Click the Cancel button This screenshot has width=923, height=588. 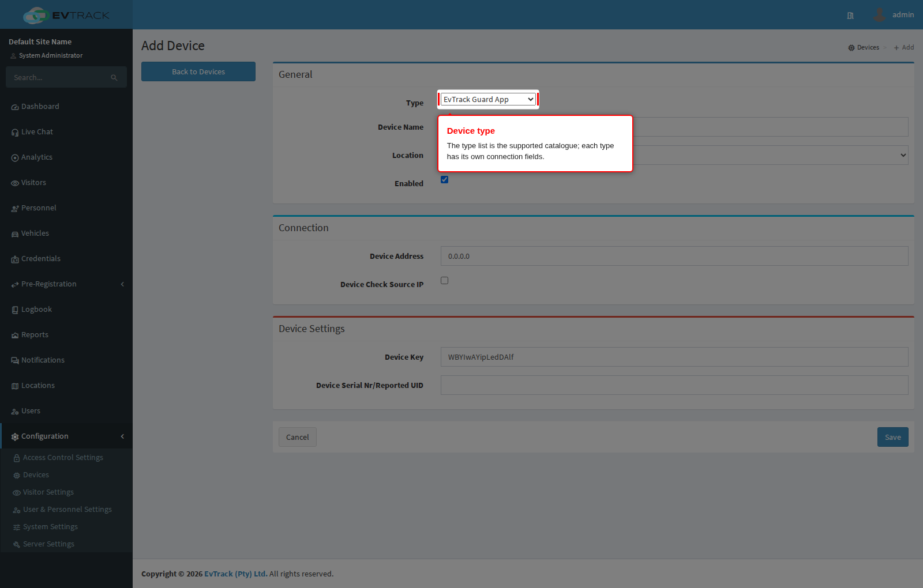[298, 437]
